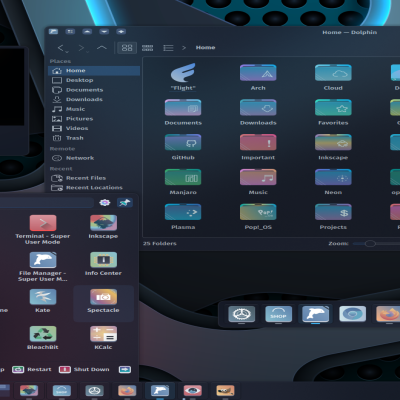Select Documents folder in file view
Image resolution: width=400 pixels, height=400 pixels.
(183, 112)
